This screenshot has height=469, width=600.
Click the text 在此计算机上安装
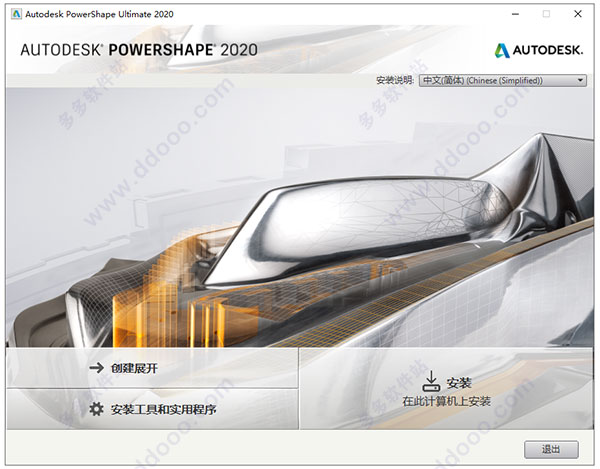point(447,401)
